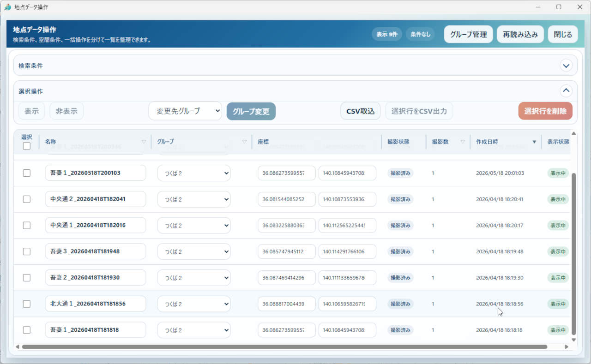
Task: Click the CSV取込 button
Action: 360,111
